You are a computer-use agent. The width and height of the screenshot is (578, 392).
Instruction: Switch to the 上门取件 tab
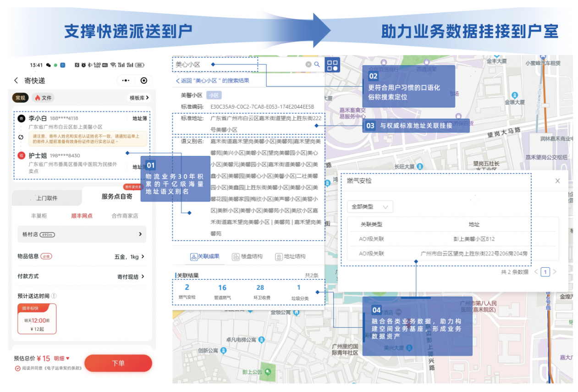(47, 198)
